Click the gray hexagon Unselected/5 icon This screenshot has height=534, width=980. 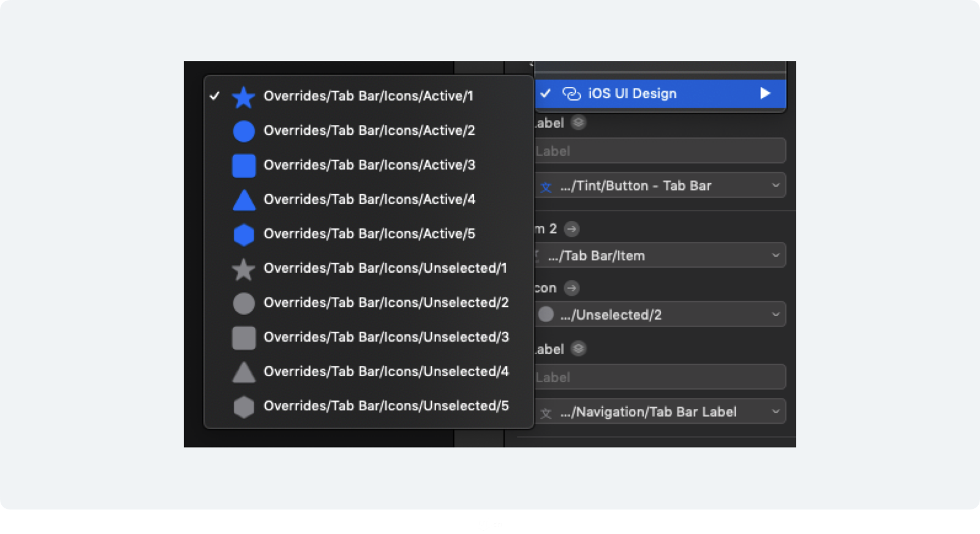243,407
